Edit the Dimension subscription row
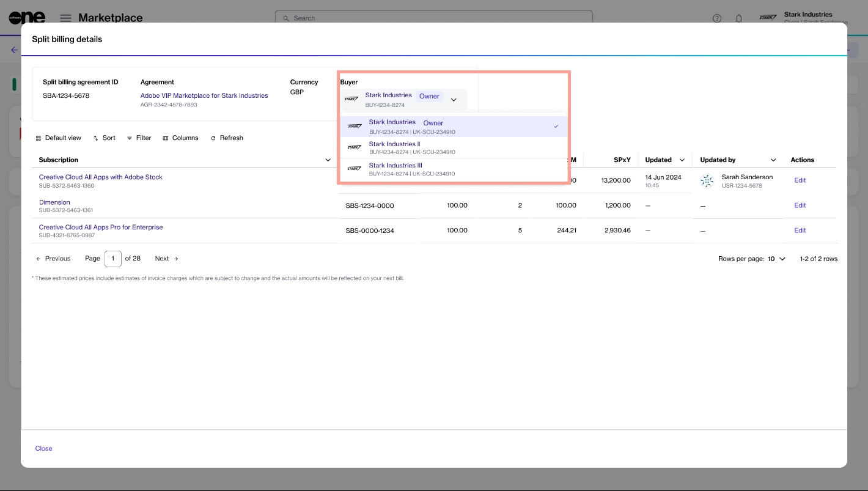Image resolution: width=868 pixels, height=491 pixels. pyautogui.click(x=800, y=205)
